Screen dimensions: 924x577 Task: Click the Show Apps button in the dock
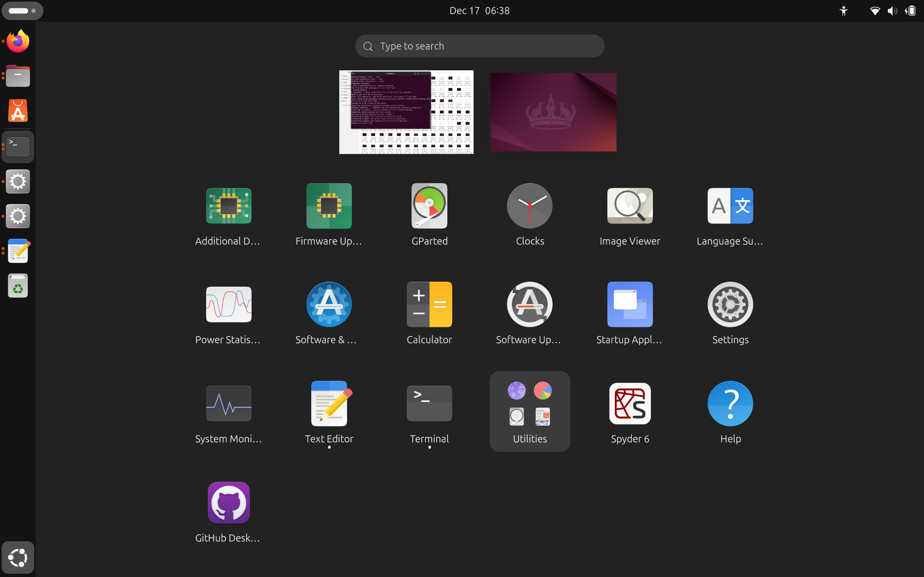click(x=18, y=558)
